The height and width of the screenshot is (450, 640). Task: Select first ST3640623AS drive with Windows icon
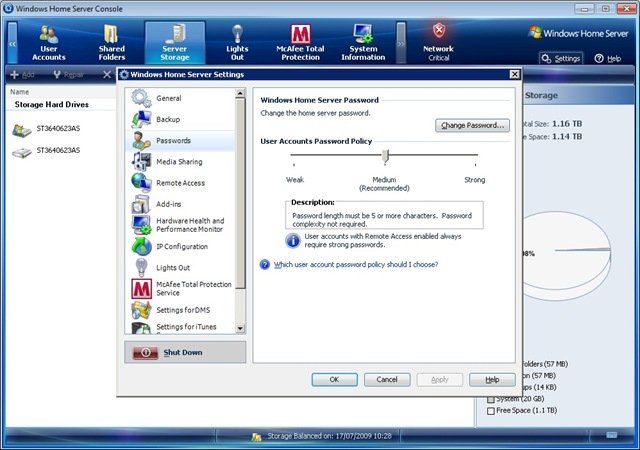(22, 130)
